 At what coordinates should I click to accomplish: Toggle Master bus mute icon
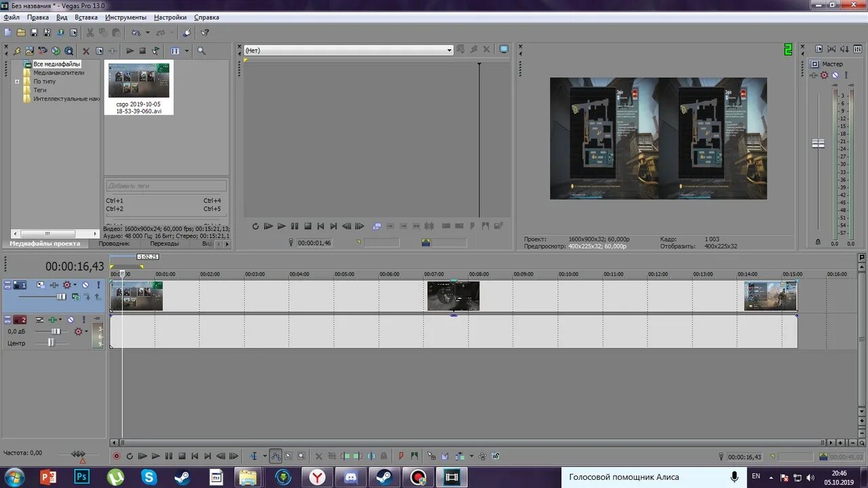click(x=835, y=75)
